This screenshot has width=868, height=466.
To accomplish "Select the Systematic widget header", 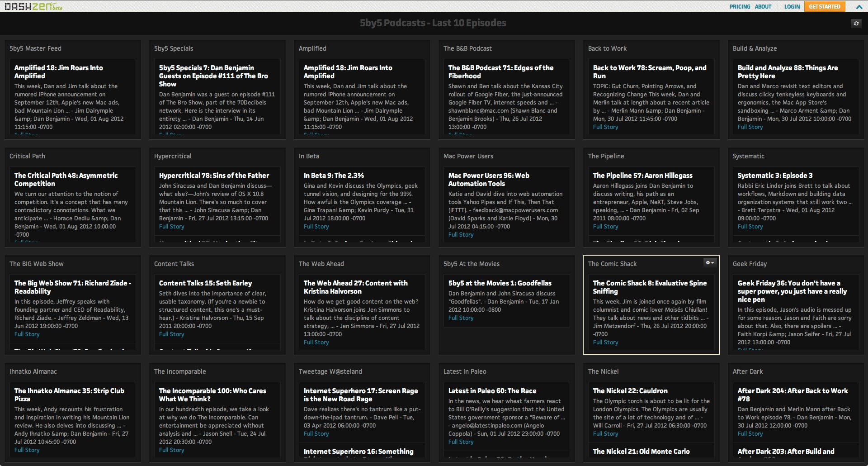I will pos(749,156).
